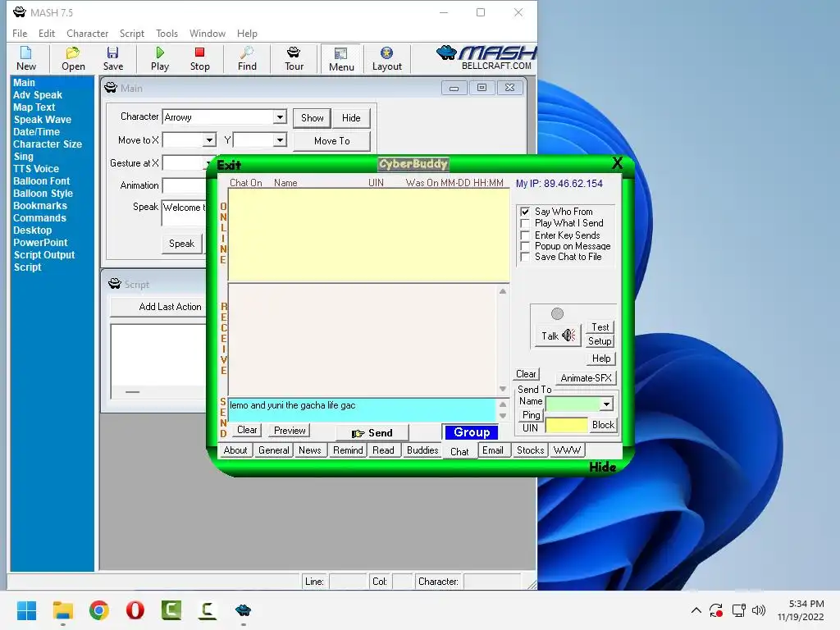Click the MASH taskbar icon
840x630 pixels.
click(243, 610)
